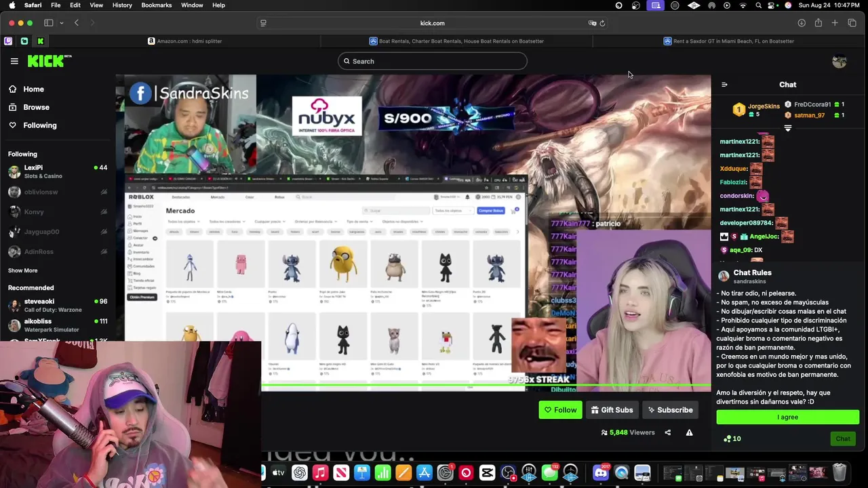This screenshot has width=868, height=488.
Task: Open Following in sidebar
Action: click(x=40, y=125)
